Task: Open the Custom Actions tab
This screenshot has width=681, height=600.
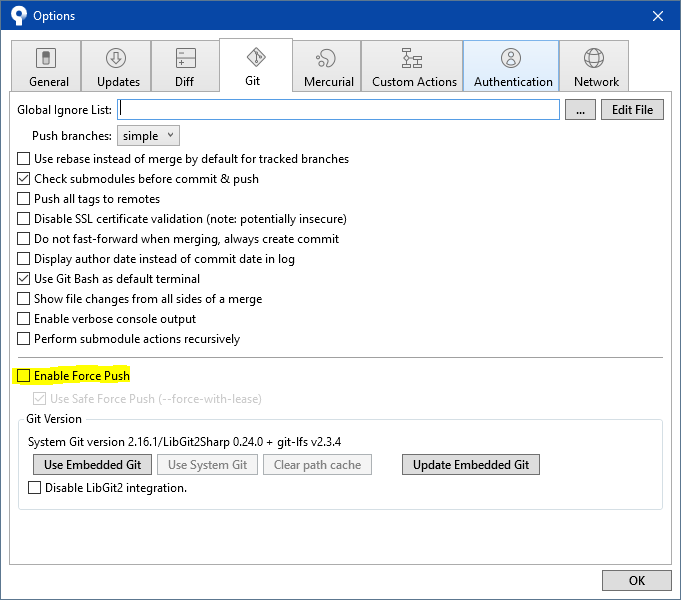Action: (412, 66)
